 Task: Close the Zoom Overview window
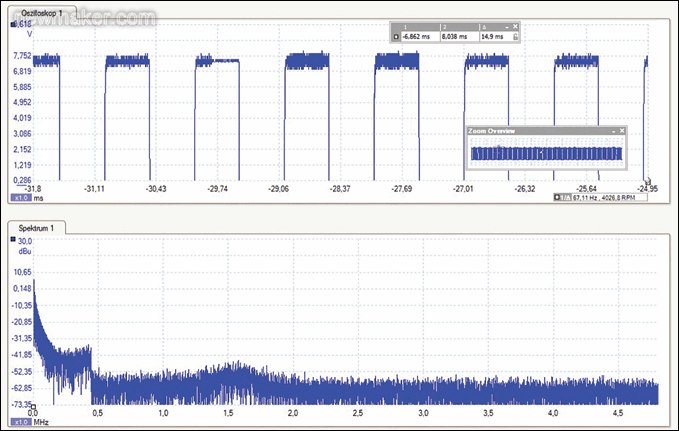pos(622,131)
